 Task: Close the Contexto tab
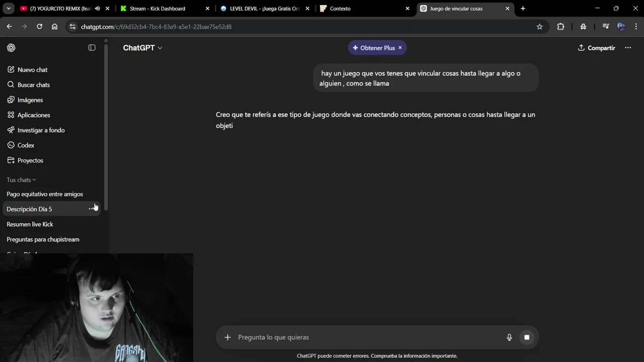click(x=408, y=9)
